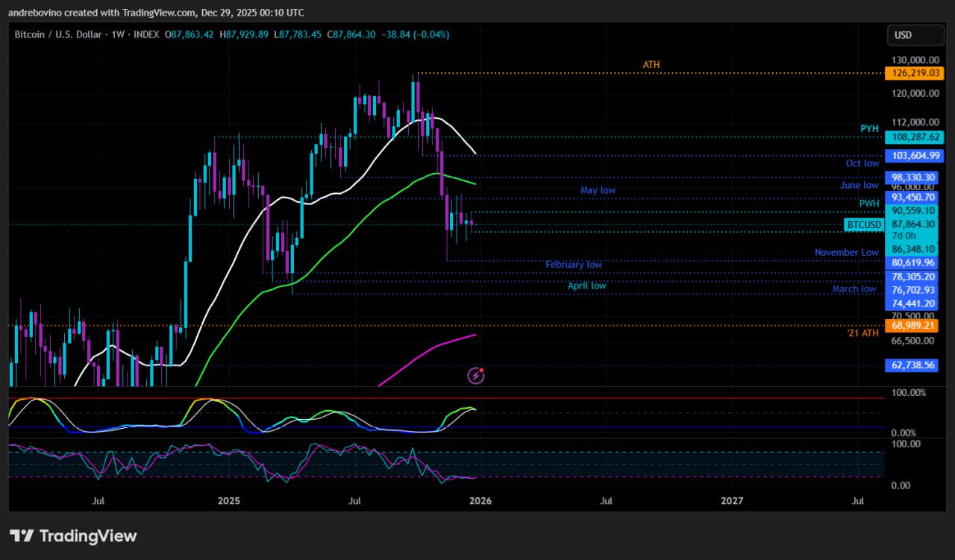Click the TradingView logo at bottom left
Viewport: 955px width, 560px height.
pos(73,535)
